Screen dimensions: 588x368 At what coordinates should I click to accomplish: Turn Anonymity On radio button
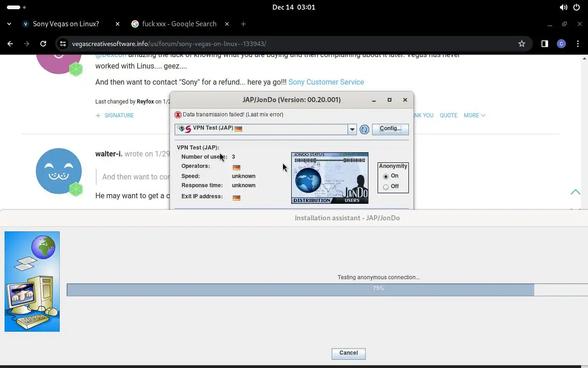(x=386, y=176)
